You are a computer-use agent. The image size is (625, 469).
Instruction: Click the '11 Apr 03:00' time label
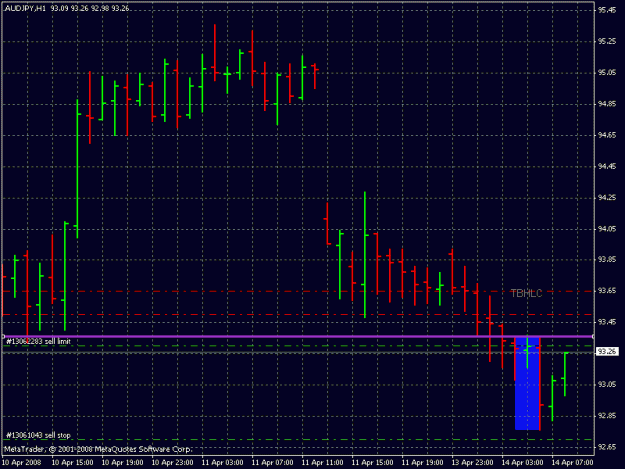point(222,463)
